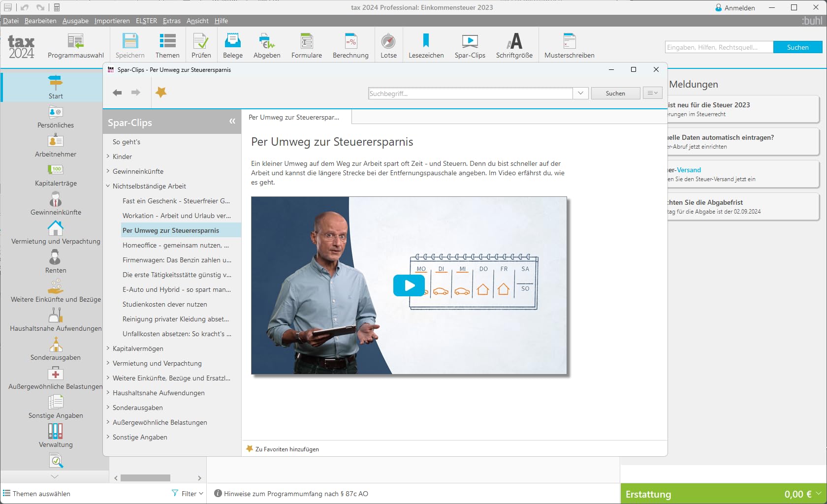Screen dimensions: 827x504
Task: Open the ELSTER menu
Action: click(146, 21)
